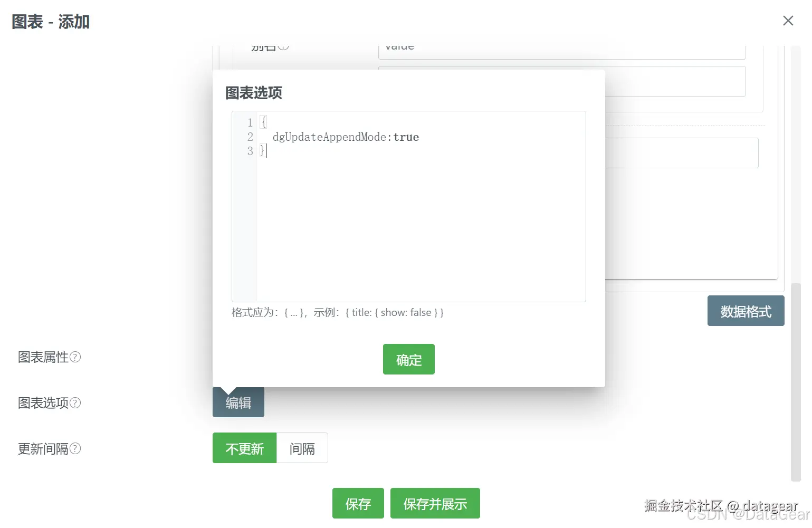Viewport: 812px width, 528px height.
Task: Click the help icon next to 图表选项
Action: click(75, 403)
